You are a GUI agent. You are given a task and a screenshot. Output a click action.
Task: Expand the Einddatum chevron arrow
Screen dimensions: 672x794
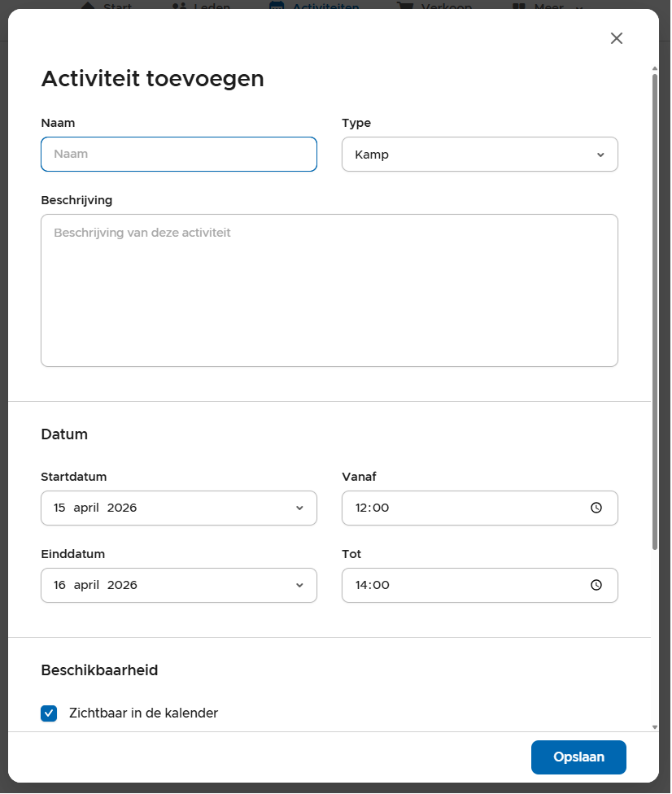click(299, 585)
